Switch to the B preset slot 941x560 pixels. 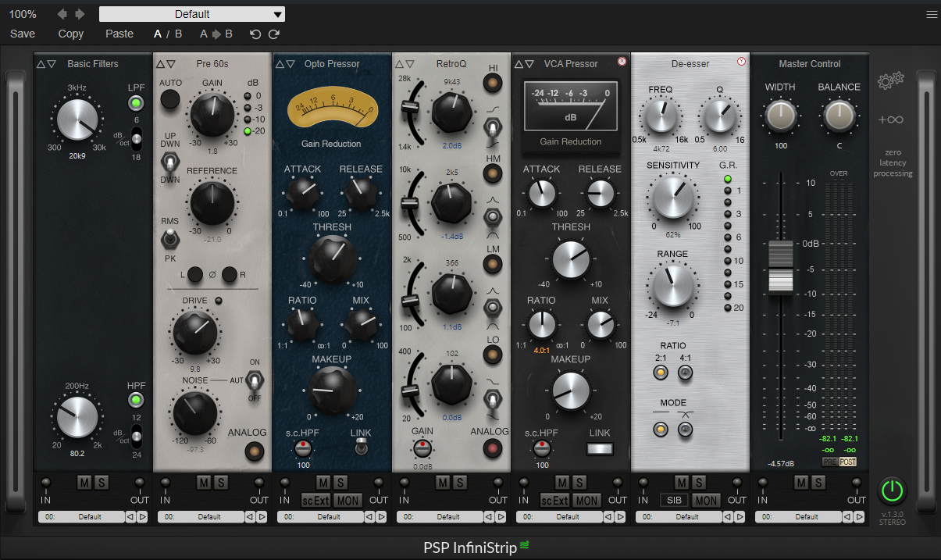click(178, 34)
